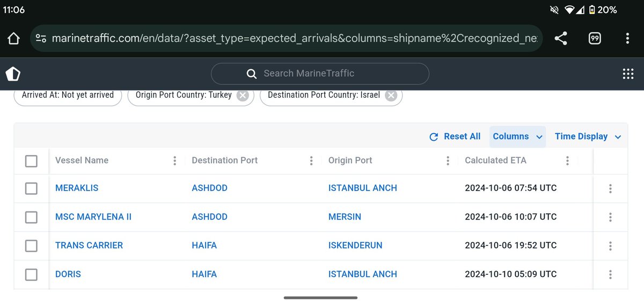The height and width of the screenshot is (306, 644).
Task: Sort by Destination Port column header
Action: coord(225,161)
